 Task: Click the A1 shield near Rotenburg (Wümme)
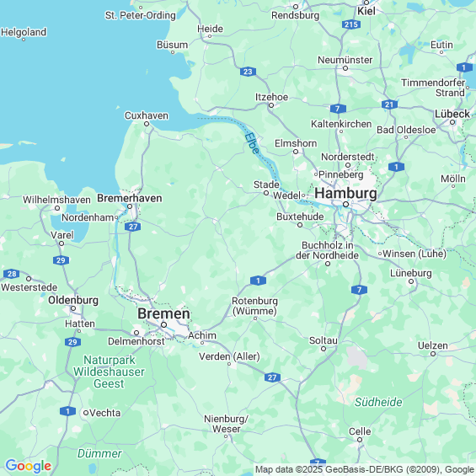tap(258, 281)
